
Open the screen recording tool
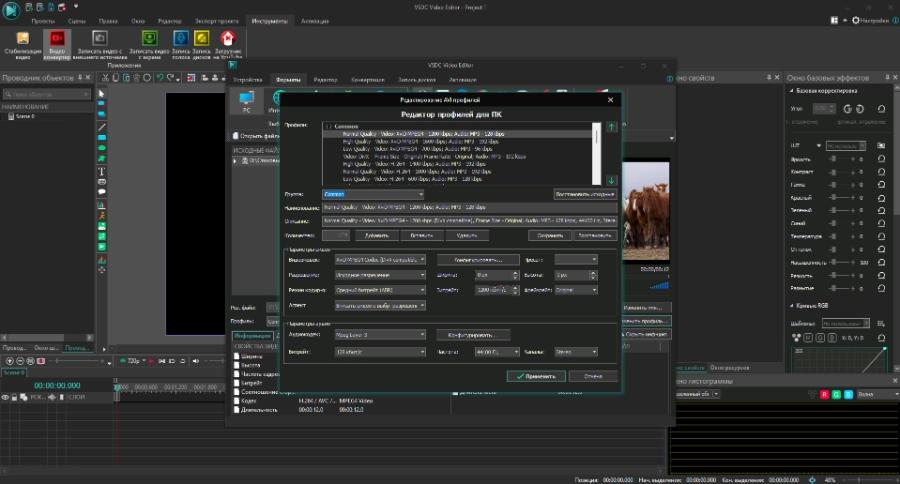[149, 45]
